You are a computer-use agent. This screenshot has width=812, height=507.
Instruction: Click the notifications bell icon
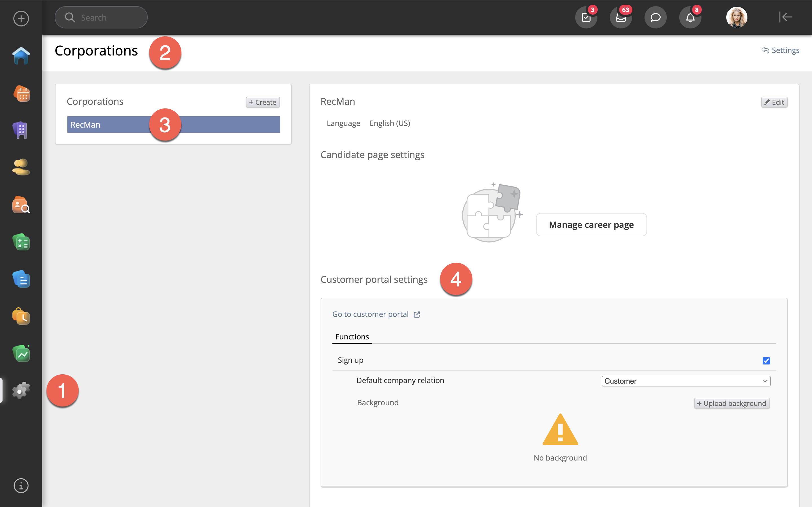(x=690, y=17)
